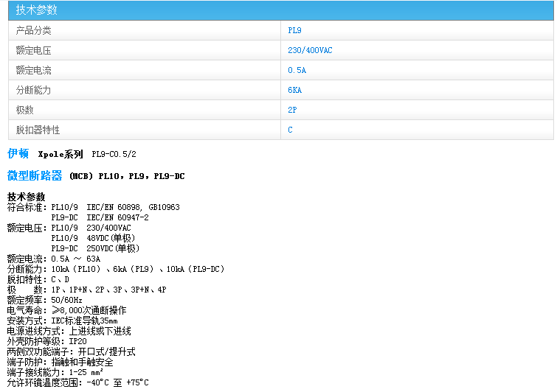Click the 230/400VAC rated voltage value
The height and width of the screenshot is (392, 557).
coord(309,51)
